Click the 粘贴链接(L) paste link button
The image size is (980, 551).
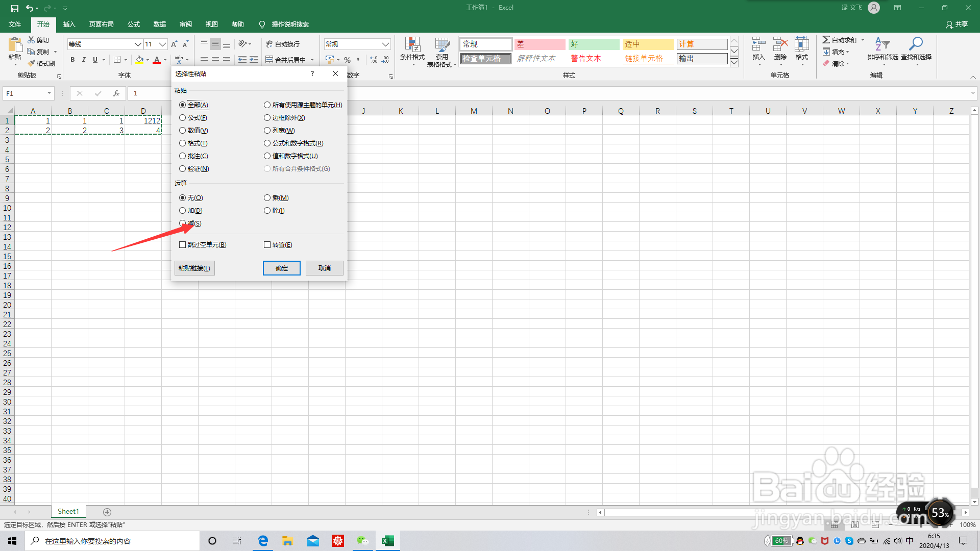coord(194,268)
